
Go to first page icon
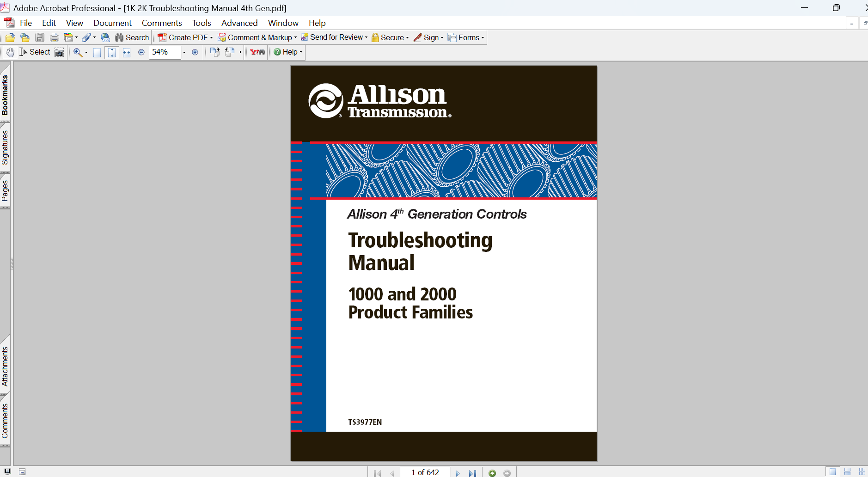378,473
